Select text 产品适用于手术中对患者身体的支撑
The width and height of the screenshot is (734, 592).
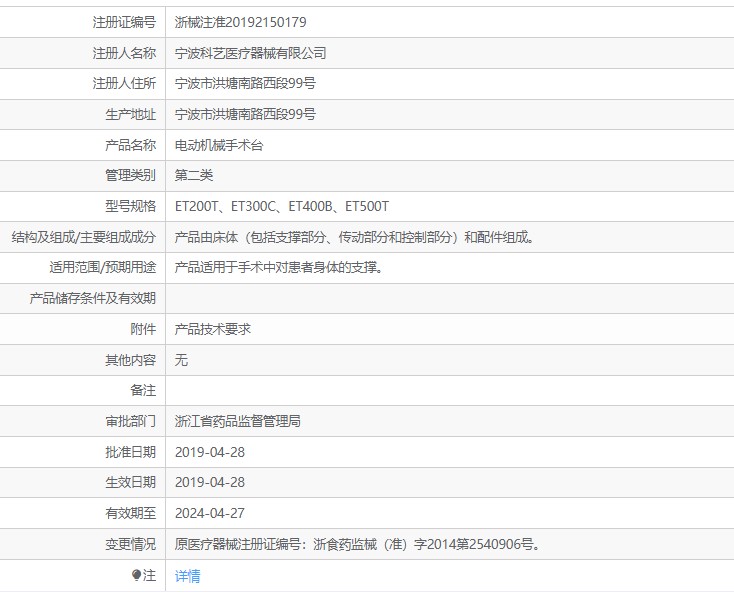coord(279,267)
